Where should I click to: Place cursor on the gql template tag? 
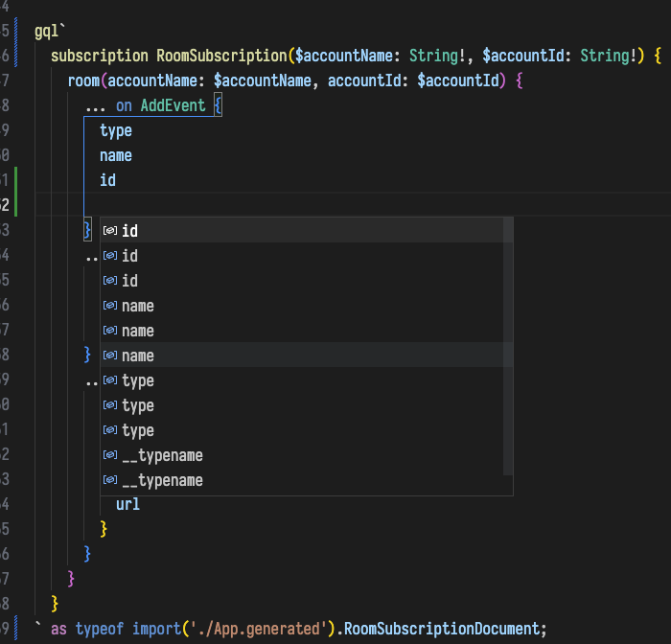pyautogui.click(x=46, y=32)
